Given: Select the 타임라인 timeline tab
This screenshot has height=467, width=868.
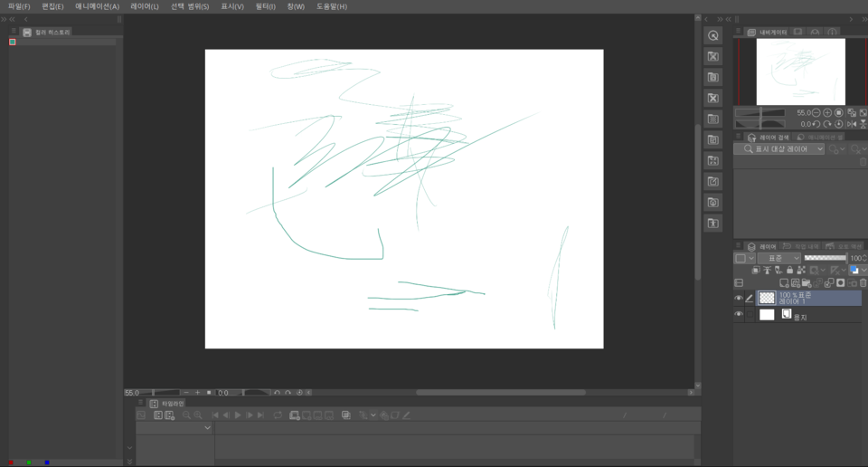Looking at the screenshot, I should (x=166, y=404).
